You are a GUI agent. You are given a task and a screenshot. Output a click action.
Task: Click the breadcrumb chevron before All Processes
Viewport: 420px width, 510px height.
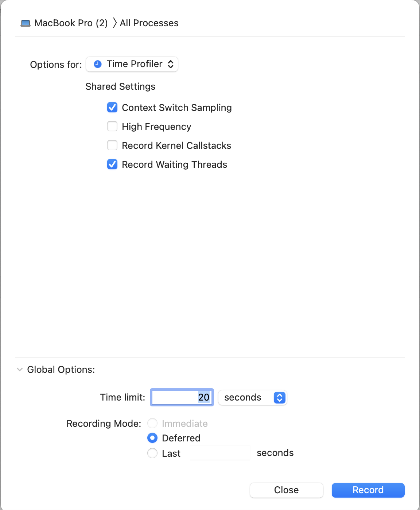coord(115,23)
